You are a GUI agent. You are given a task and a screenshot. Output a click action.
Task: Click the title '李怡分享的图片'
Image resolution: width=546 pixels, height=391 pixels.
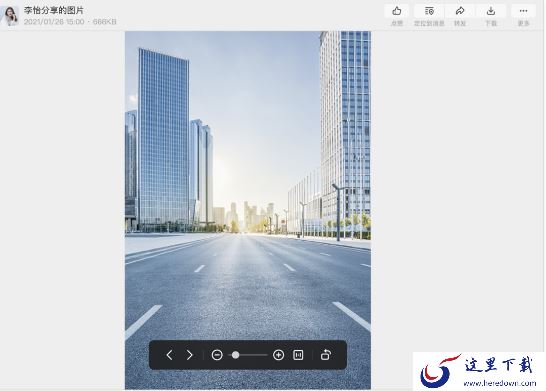[54, 10]
